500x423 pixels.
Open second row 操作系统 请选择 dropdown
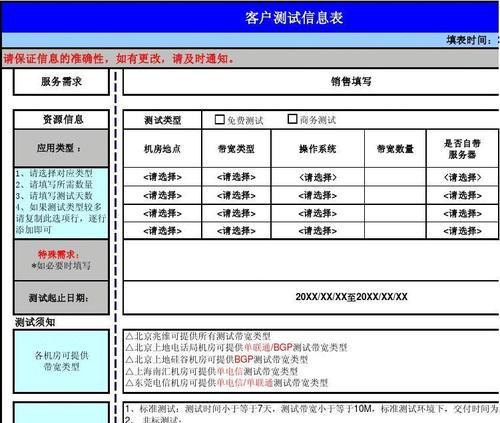tap(318, 195)
